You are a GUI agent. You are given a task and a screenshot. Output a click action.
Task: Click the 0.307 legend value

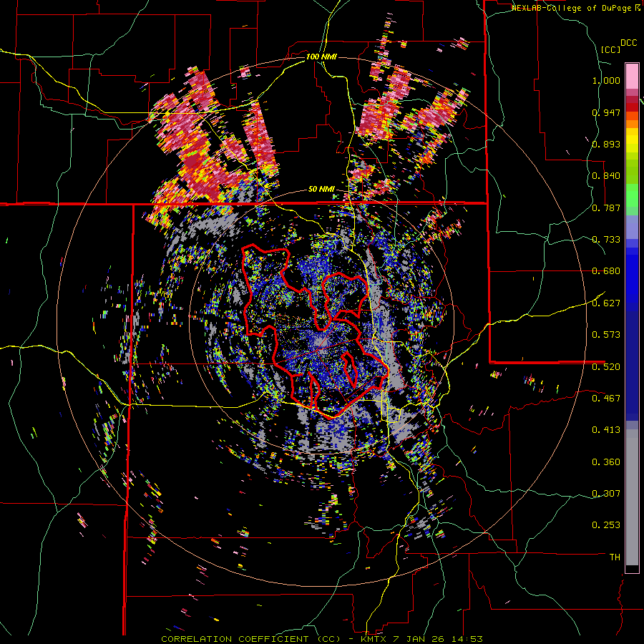(606, 494)
